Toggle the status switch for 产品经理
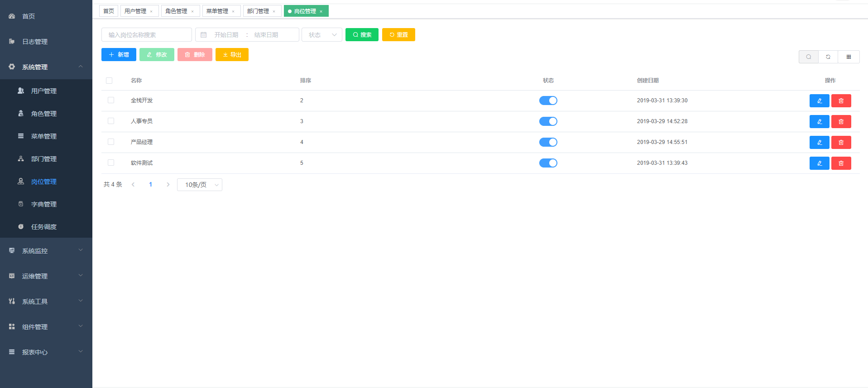The width and height of the screenshot is (868, 388). click(548, 142)
